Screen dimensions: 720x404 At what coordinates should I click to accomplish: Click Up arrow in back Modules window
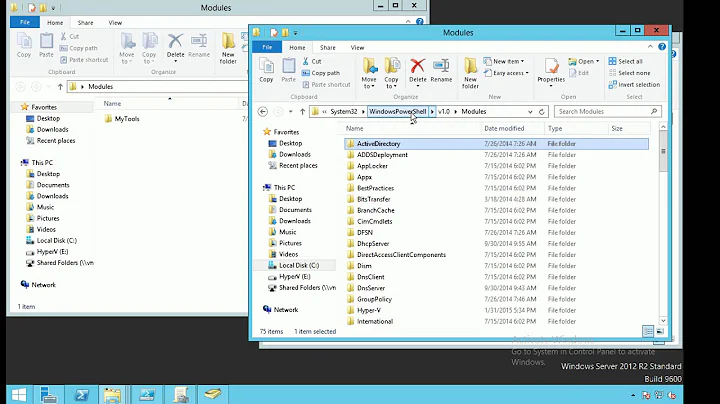[60, 87]
